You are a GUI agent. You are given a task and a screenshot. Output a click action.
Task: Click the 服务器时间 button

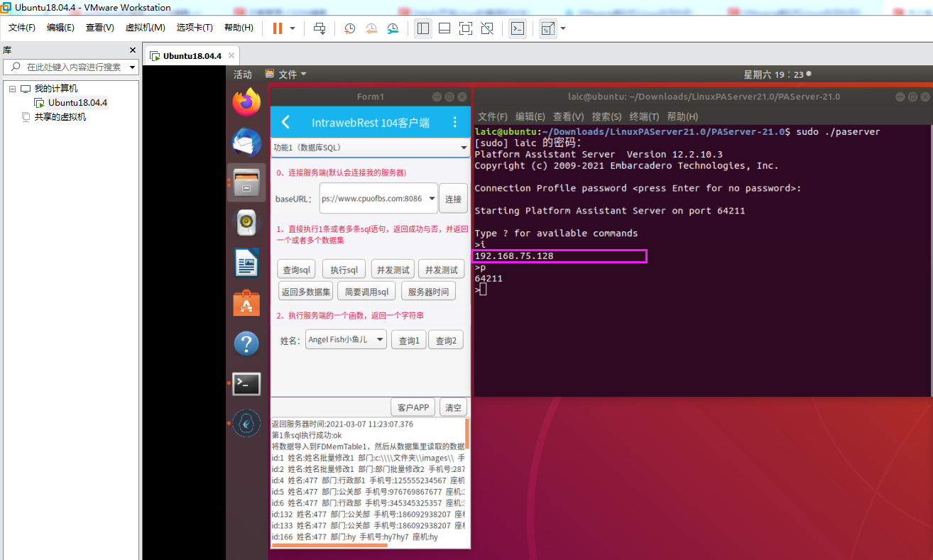pos(428,292)
